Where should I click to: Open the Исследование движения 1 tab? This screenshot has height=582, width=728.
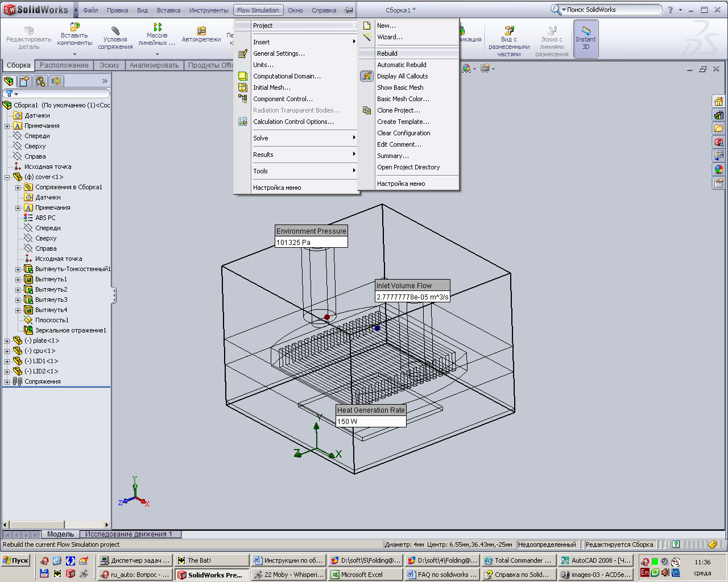pos(129,534)
